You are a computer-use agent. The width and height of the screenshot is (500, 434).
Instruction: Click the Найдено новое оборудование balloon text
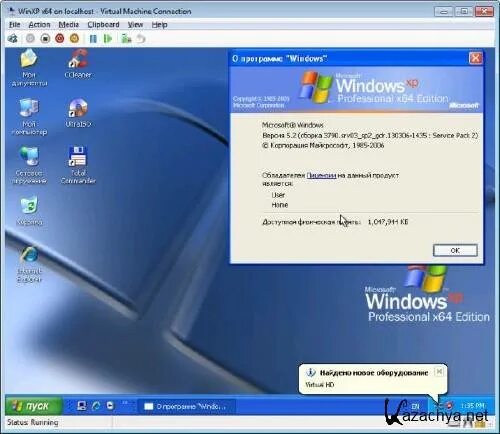point(374,373)
